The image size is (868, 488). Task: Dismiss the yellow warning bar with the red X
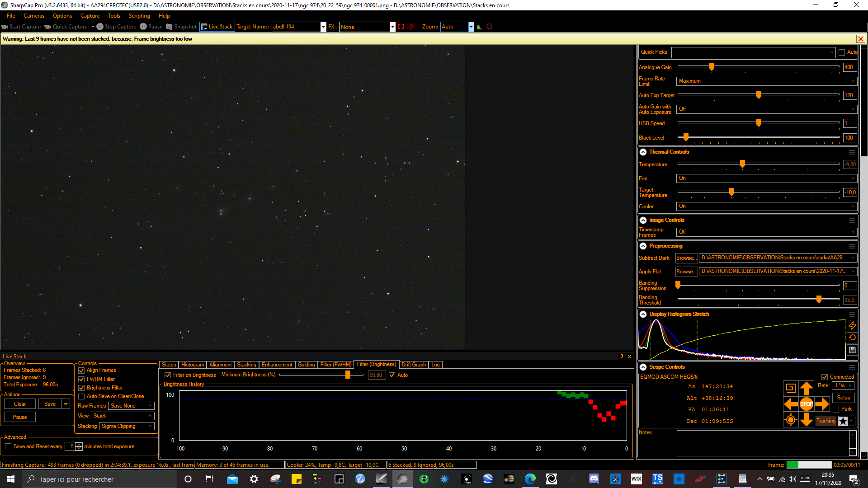861,39
